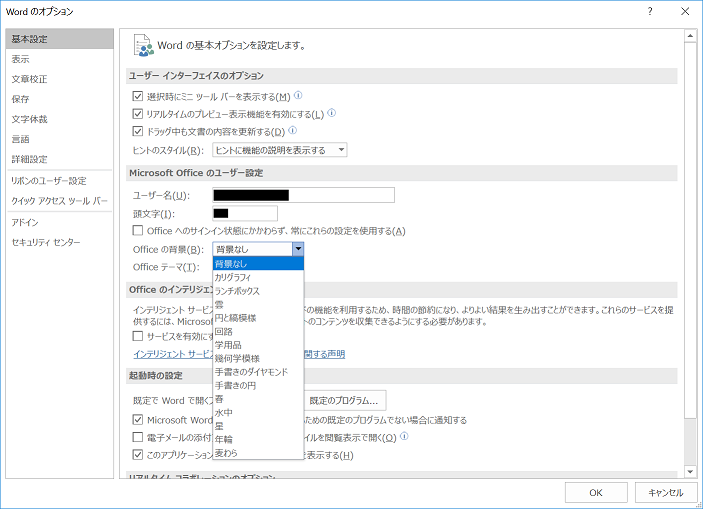
Task: Open the ヒントのスタイル dropdown
Action: 280,150
